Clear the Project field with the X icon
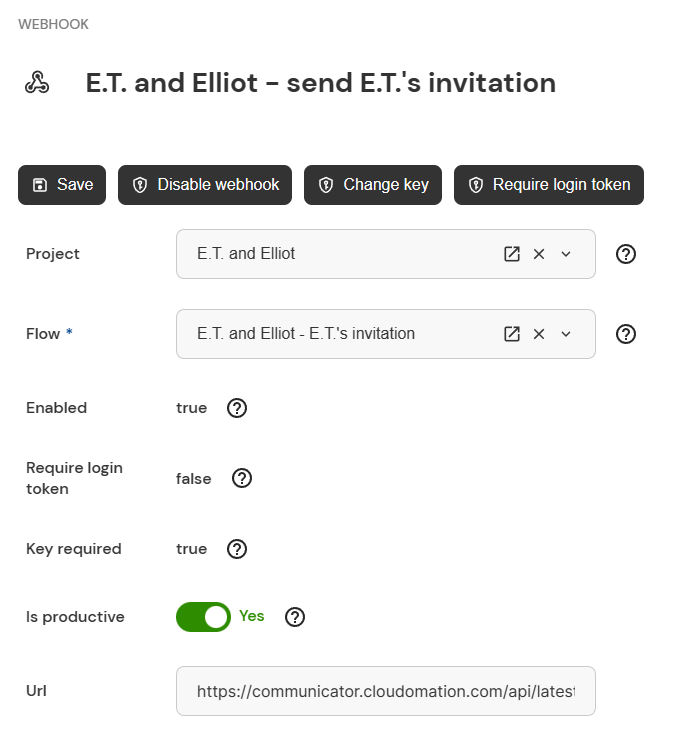The width and height of the screenshot is (689, 750). (x=539, y=254)
